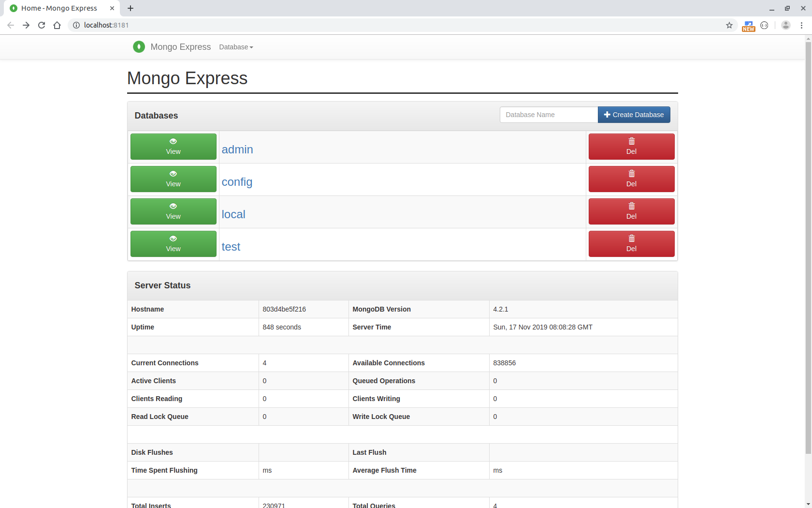
Task: Open the new tab plus button
Action: tap(130, 8)
